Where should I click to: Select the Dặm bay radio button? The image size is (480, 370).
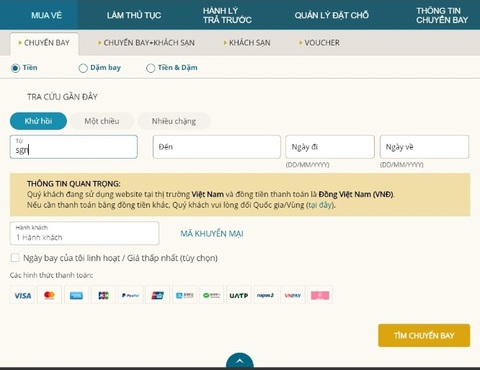(83, 68)
